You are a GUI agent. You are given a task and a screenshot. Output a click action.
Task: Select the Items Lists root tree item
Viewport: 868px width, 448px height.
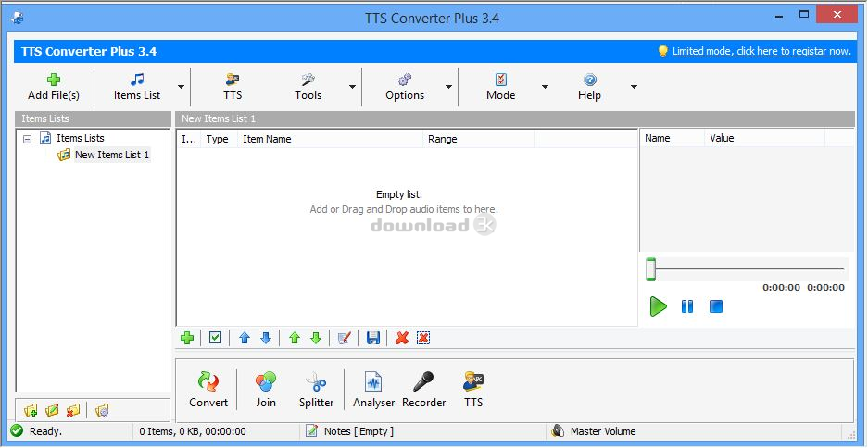tap(81, 138)
